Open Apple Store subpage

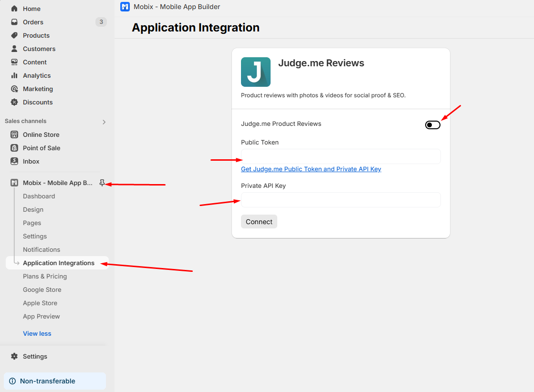click(x=40, y=303)
